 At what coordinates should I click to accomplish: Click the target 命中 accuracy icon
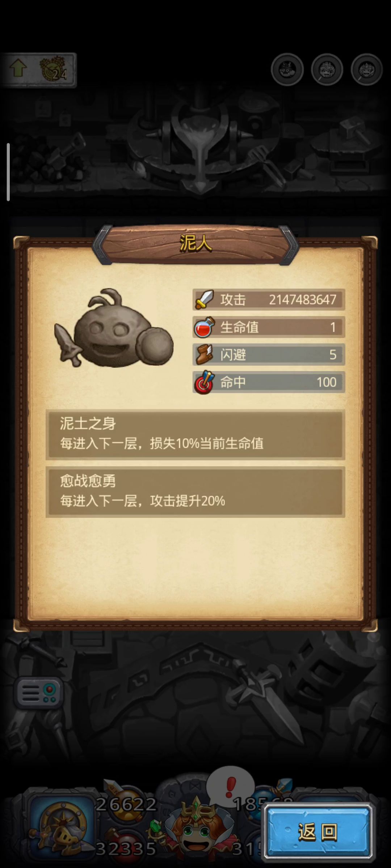(205, 382)
